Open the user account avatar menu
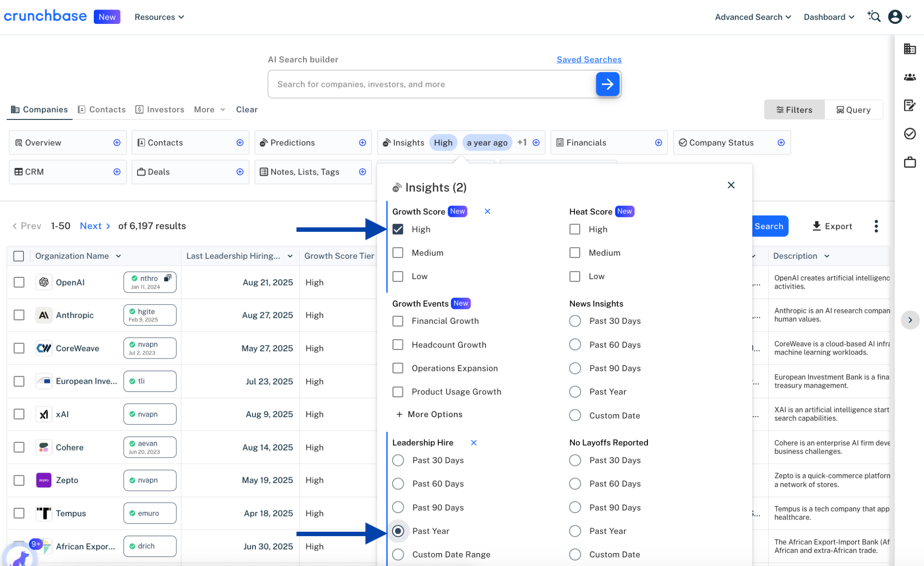The image size is (924, 566). 899,17
